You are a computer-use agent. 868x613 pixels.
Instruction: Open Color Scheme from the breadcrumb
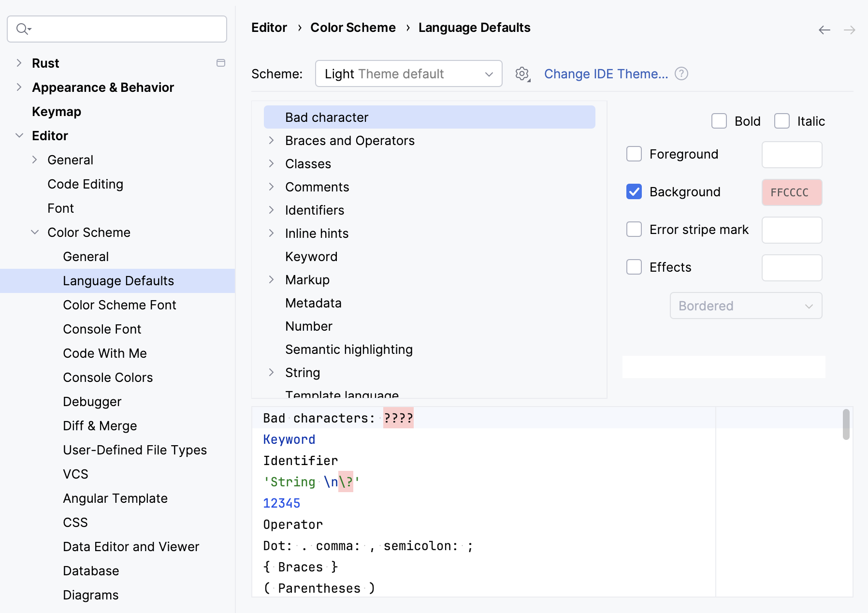coord(353,28)
